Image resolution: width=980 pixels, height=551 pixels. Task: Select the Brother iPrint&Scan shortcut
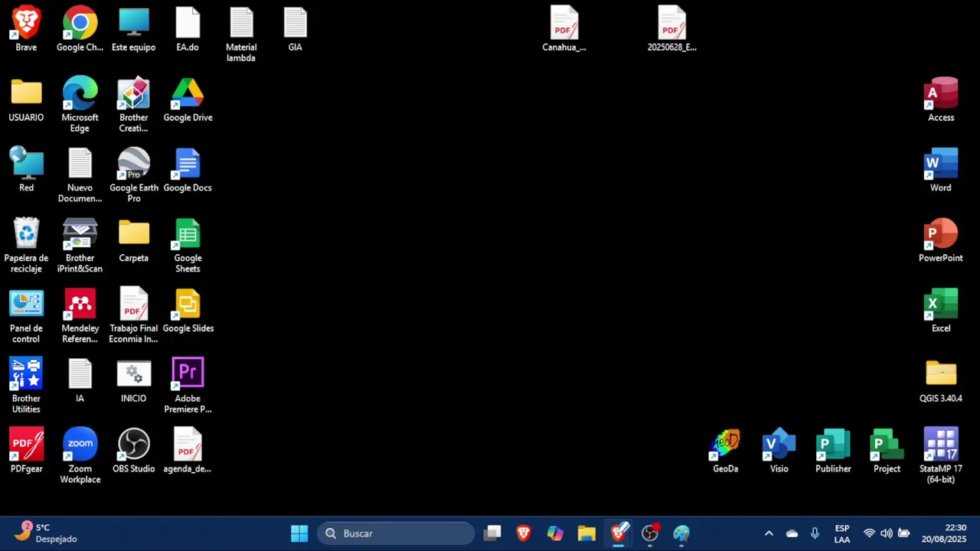tap(80, 246)
